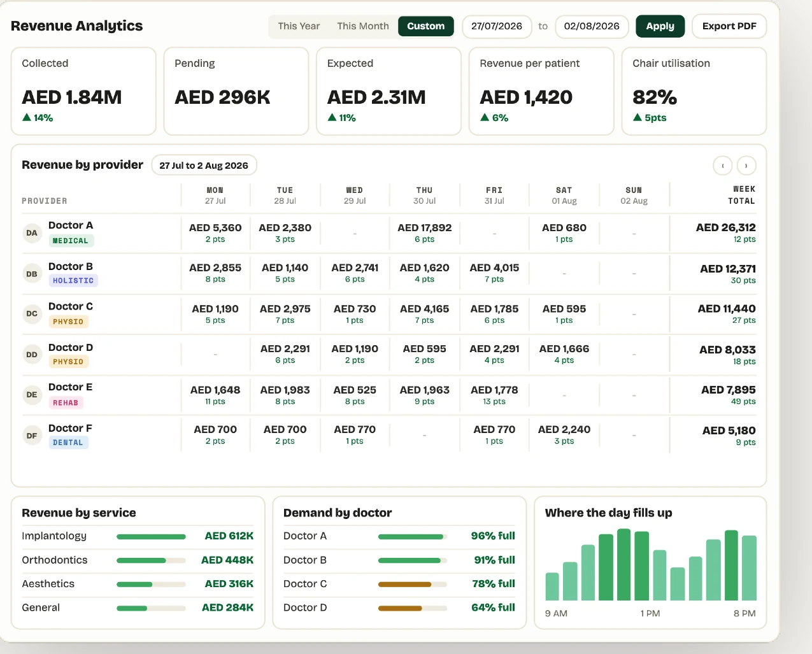
Task: Click the DD avatar for Doctor D
Action: pos(32,355)
